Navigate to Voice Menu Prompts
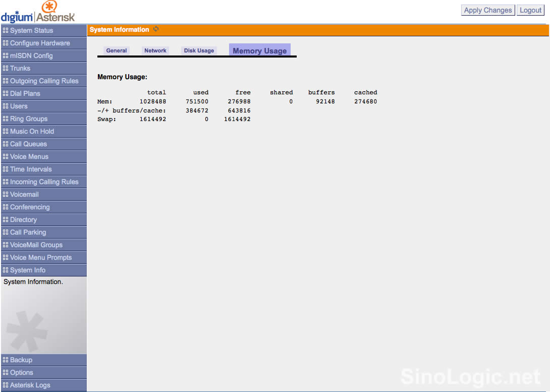Screen dimensions: 550x392 (x=41, y=257)
